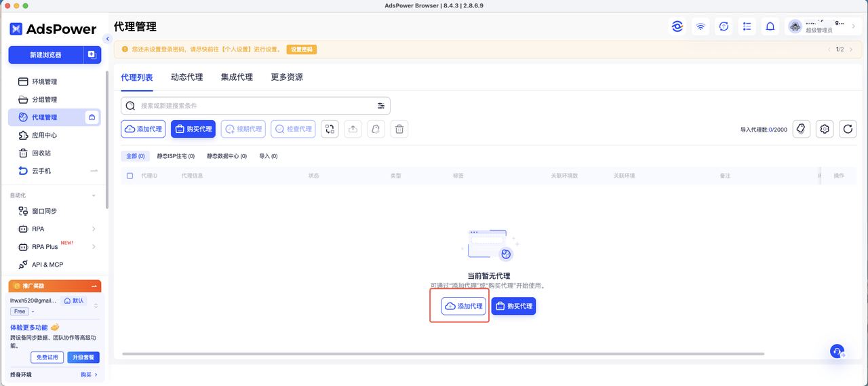Click the 购买 link for 终身环境
This screenshot has height=386, width=868.
tap(89, 374)
